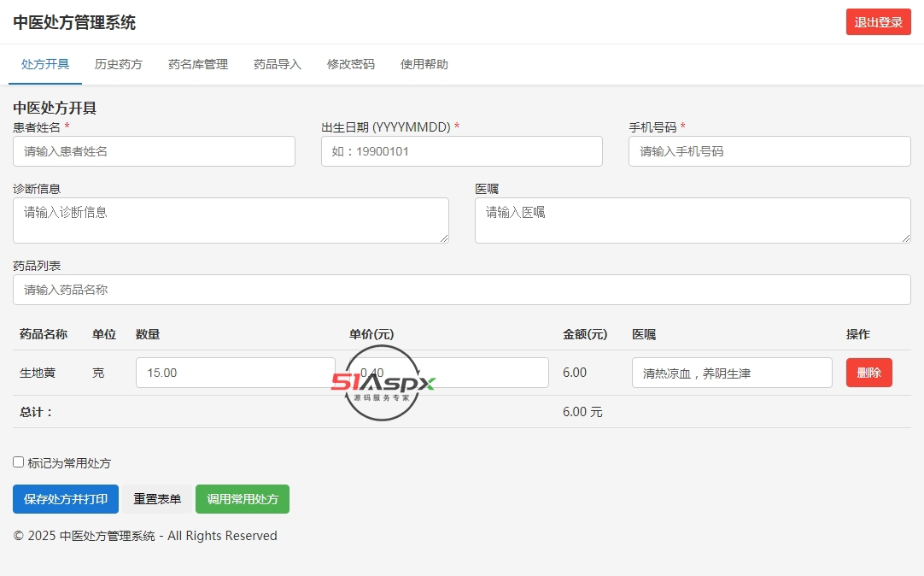
Task: Click the 手机号码 input field
Action: click(769, 151)
